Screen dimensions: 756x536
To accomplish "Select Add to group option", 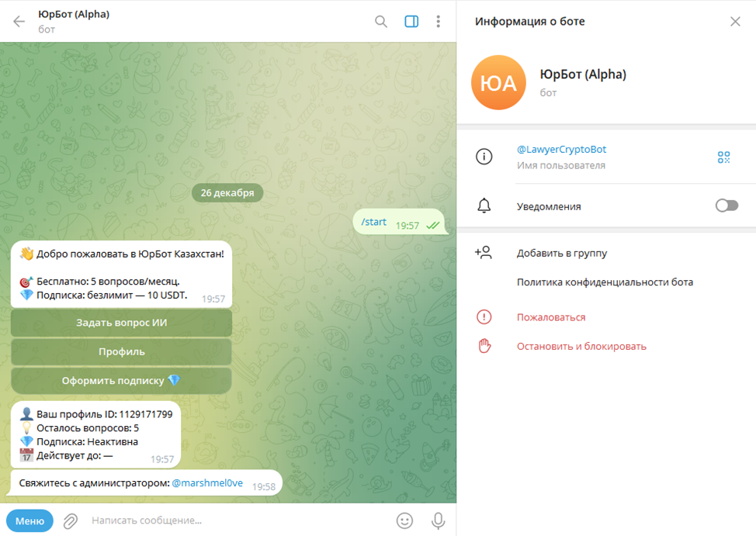I will tap(562, 253).
